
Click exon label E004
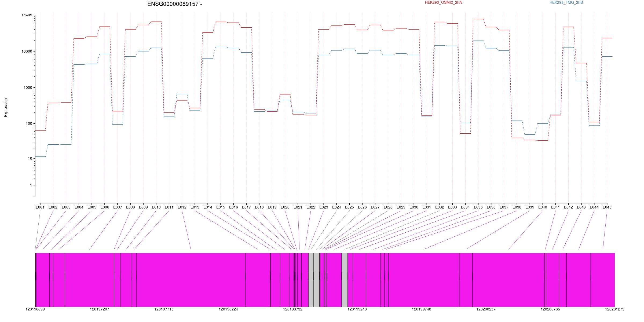tap(79, 207)
